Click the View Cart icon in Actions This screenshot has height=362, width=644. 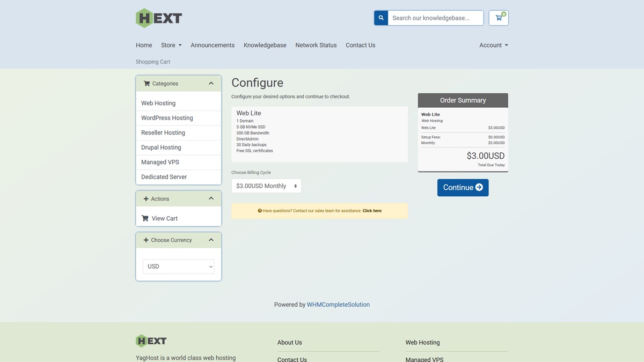tap(145, 218)
